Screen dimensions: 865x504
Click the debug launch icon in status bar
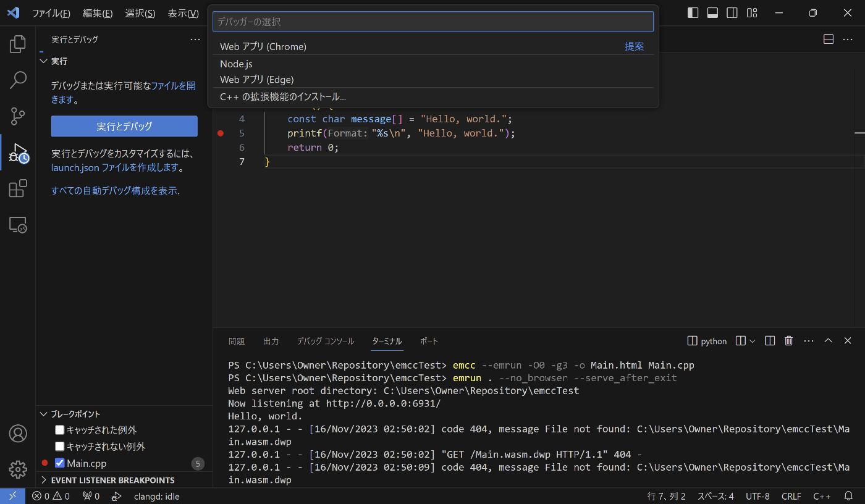(117, 496)
